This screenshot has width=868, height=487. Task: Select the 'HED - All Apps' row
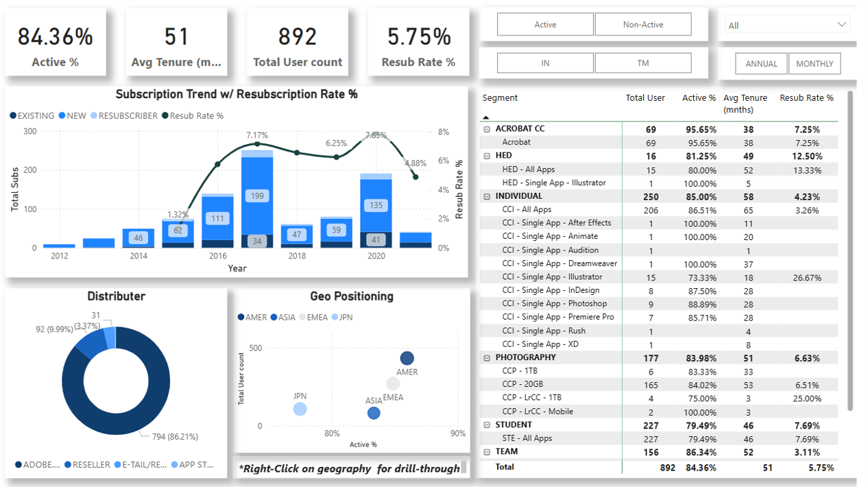659,169
